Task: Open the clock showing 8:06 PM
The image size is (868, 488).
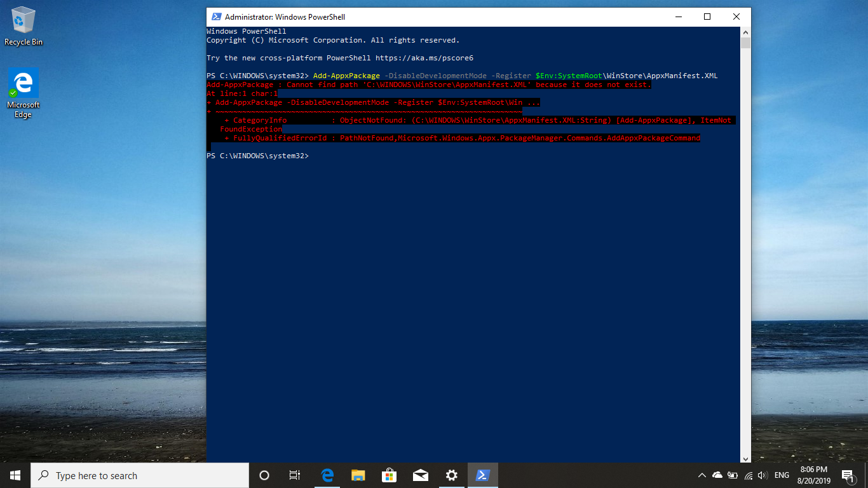Action: click(x=814, y=475)
